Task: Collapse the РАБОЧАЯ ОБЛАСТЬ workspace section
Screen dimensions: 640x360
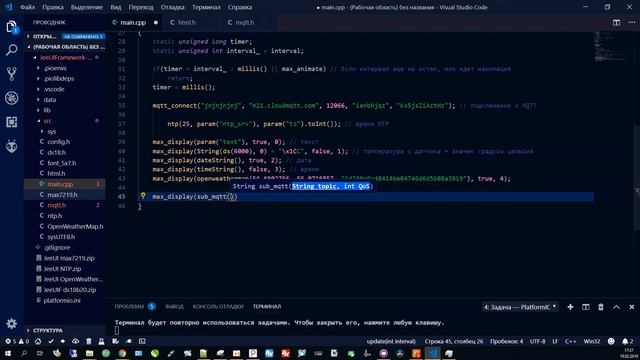Action: [x=65, y=47]
